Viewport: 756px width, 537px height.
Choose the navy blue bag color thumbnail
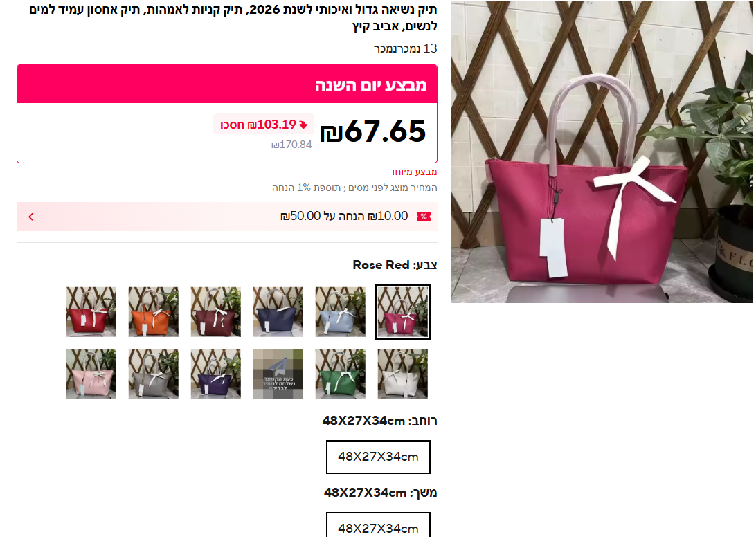(x=278, y=312)
